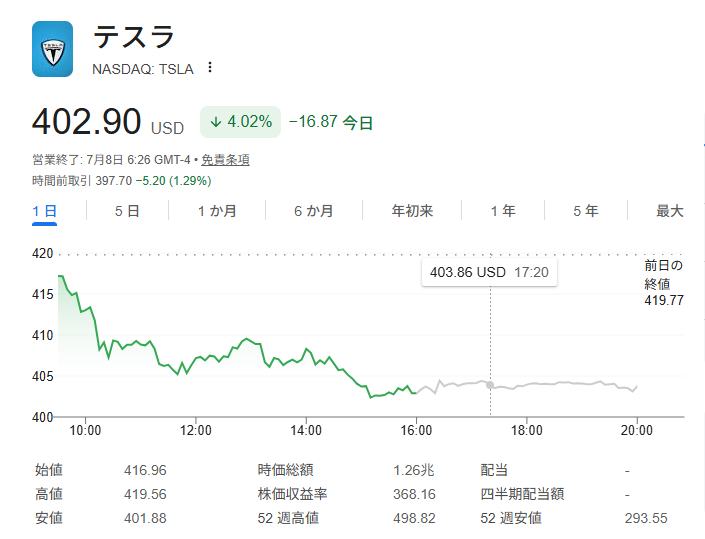This screenshot has width=705, height=539.
Task: Show the 5年 chart range
Action: click(585, 211)
